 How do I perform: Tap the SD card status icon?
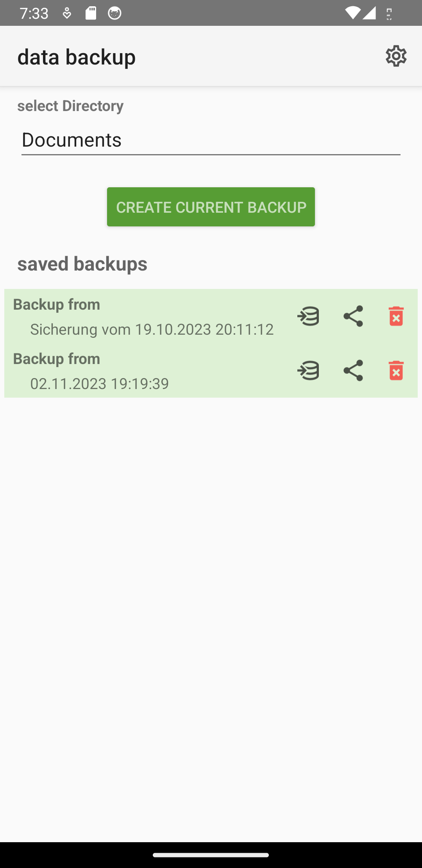91,13
